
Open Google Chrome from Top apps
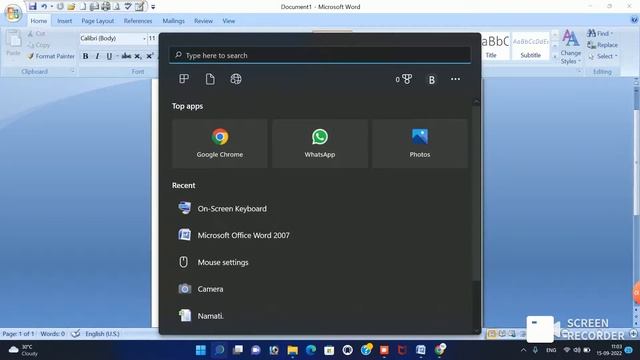[220, 143]
